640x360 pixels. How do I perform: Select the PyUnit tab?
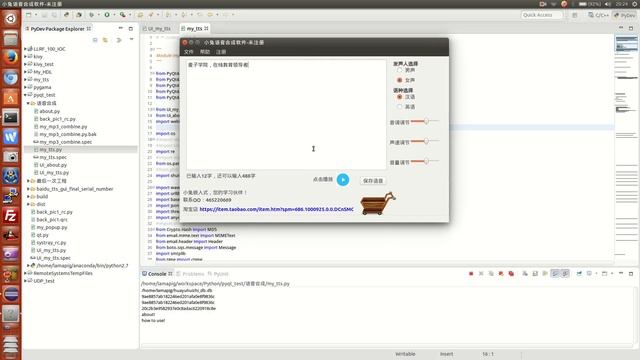pos(218,274)
